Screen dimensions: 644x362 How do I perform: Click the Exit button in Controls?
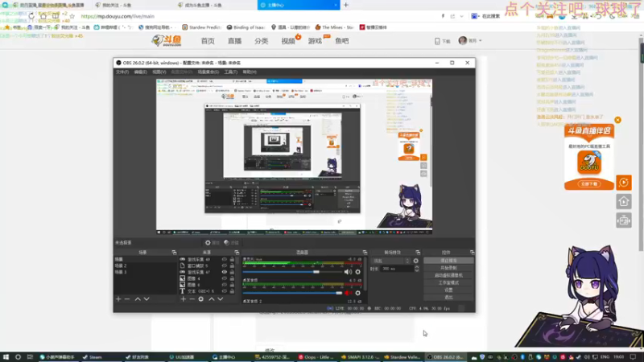pos(448,297)
